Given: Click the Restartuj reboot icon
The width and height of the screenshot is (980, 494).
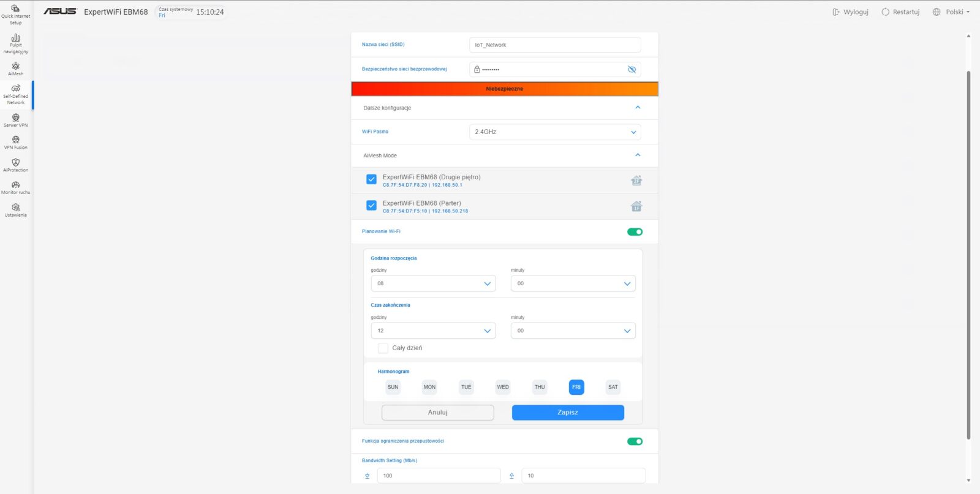Looking at the screenshot, I should click(885, 12).
